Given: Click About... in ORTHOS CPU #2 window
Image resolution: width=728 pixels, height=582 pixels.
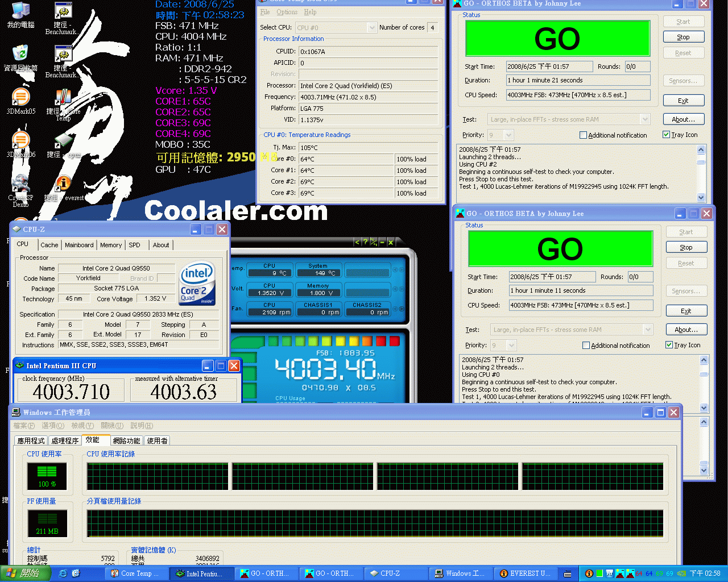Looking at the screenshot, I should (x=683, y=119).
